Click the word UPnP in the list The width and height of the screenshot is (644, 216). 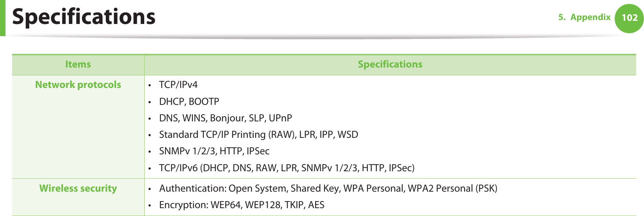280,118
